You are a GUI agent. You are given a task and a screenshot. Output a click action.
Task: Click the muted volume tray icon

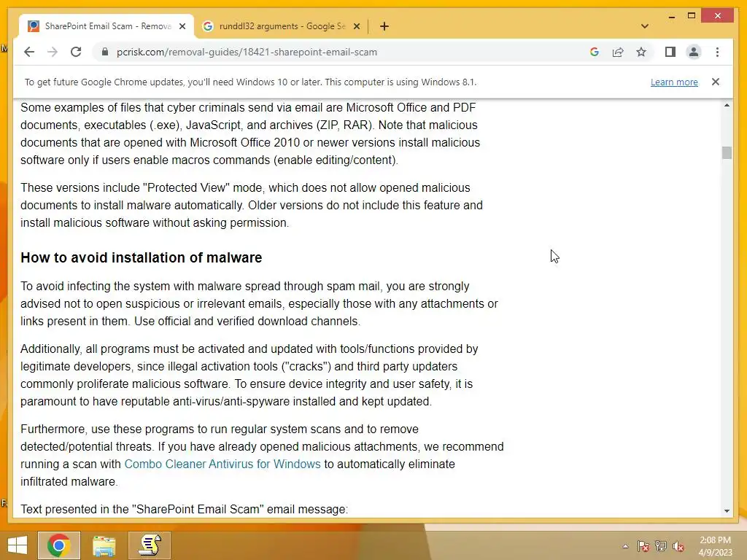[x=678, y=546]
